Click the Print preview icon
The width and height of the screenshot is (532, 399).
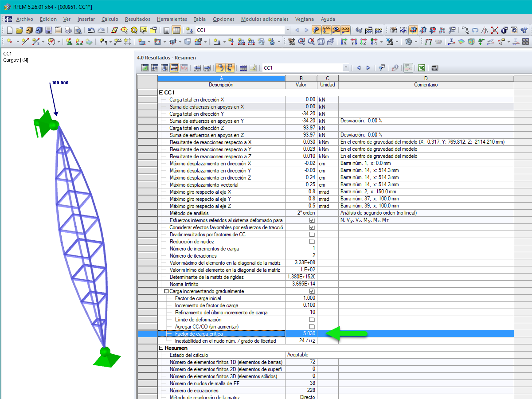[78, 30]
